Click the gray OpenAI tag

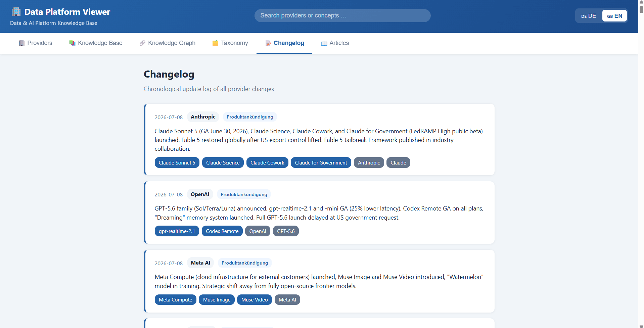(258, 231)
